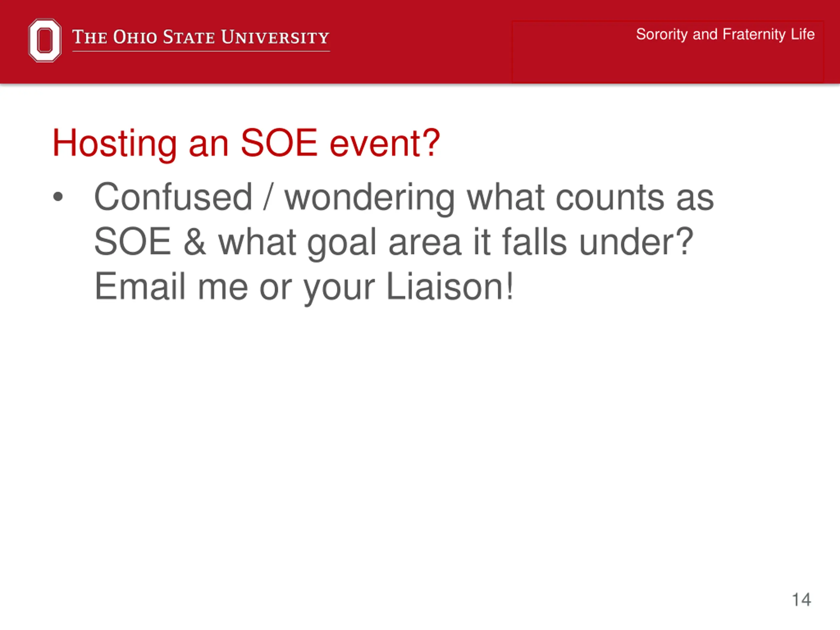Click the Ohio State block O logo
840x630 pixels.
[x=45, y=40]
